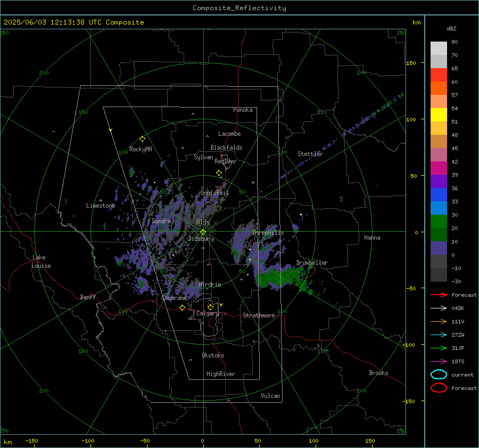The width and height of the screenshot is (479, 448).
Task: Click the yellow diamond marker at Didsbury radar center
Action: pos(203,232)
